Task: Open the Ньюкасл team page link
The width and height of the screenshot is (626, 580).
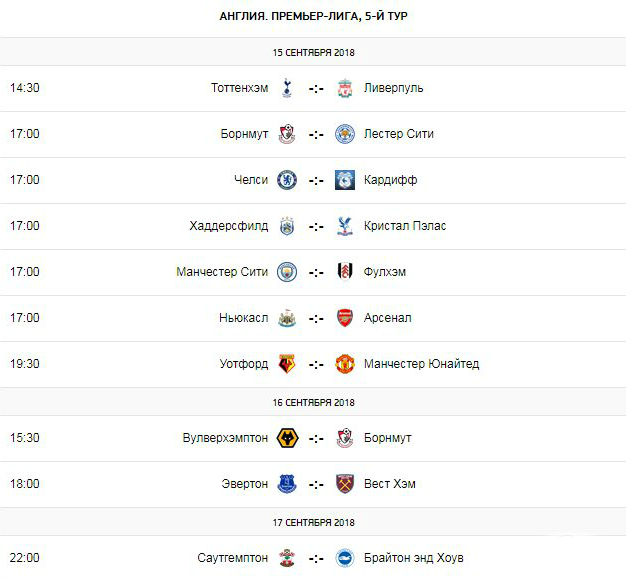Action: coord(243,318)
